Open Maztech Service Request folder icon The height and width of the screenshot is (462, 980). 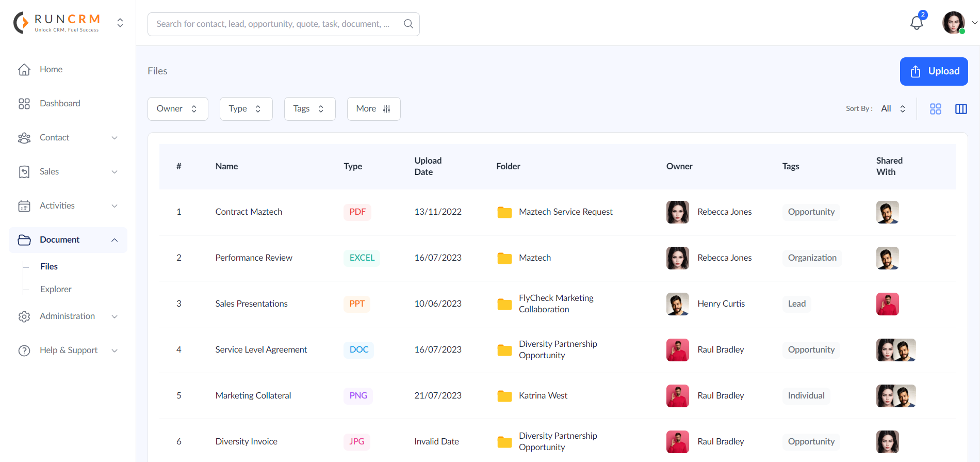[504, 212]
